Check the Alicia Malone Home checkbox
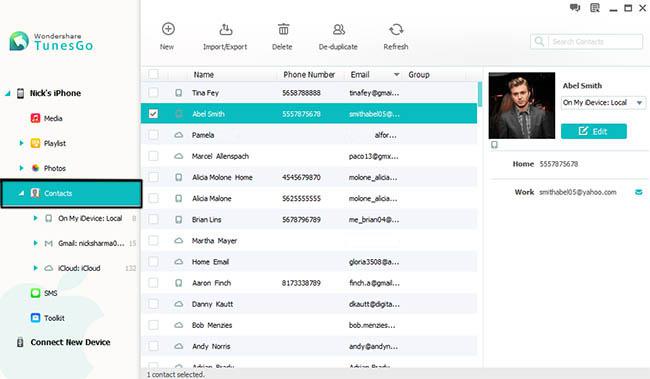 (x=153, y=177)
